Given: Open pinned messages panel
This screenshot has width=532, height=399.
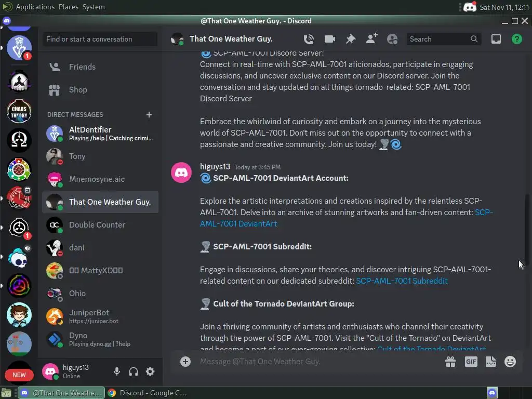Looking at the screenshot, I should click(351, 39).
